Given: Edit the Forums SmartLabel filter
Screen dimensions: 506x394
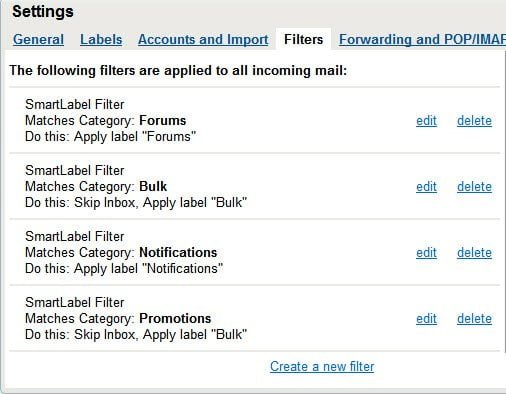Looking at the screenshot, I should click(x=426, y=121).
